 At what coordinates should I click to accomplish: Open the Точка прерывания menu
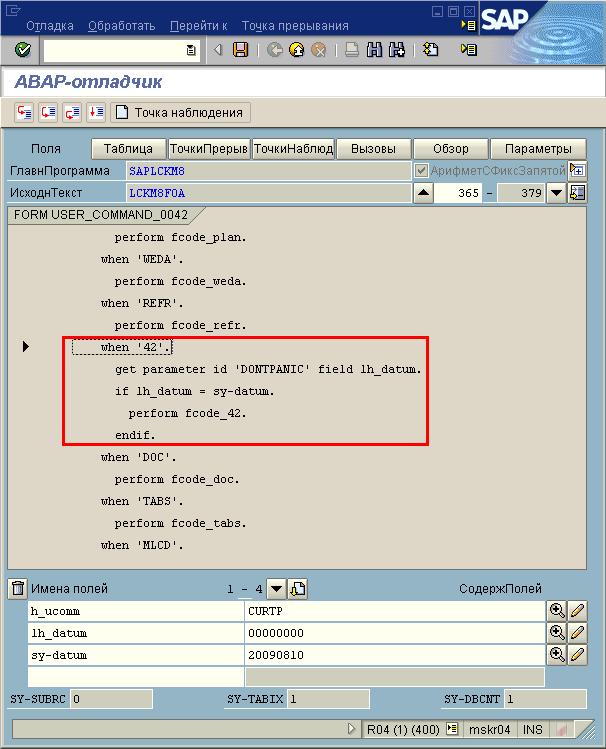295,25
